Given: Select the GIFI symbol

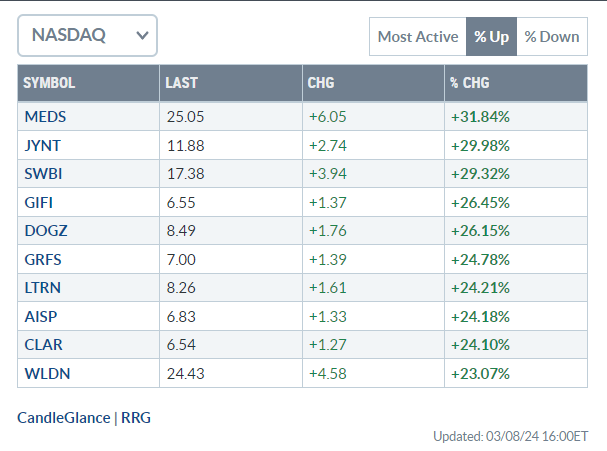Looking at the screenshot, I should tap(40, 202).
